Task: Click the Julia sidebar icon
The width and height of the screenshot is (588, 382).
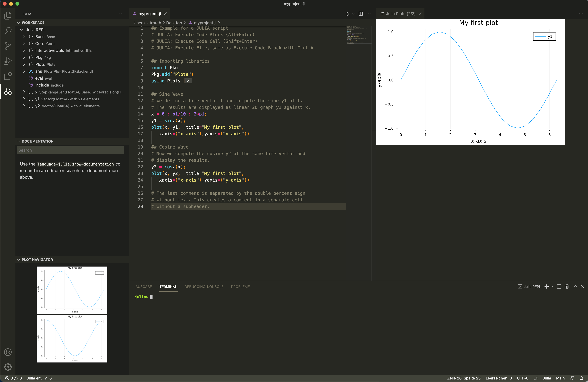Action: (8, 91)
